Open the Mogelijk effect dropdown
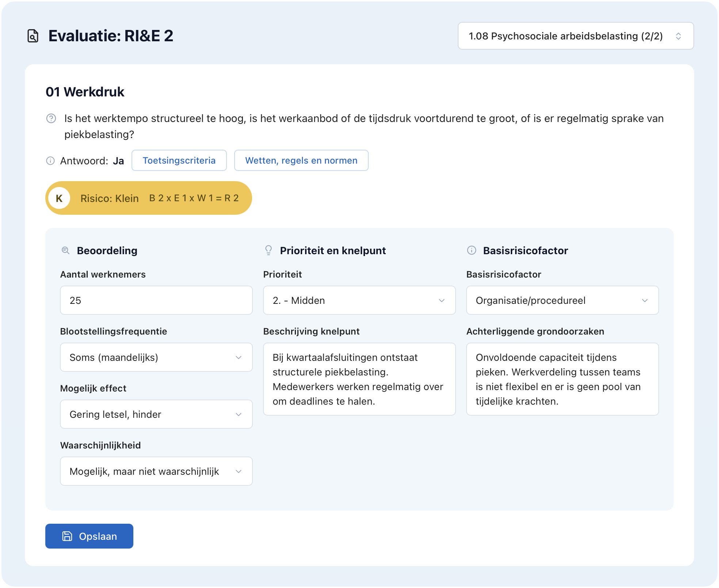Screen dimensions: 719x588 [x=156, y=414]
